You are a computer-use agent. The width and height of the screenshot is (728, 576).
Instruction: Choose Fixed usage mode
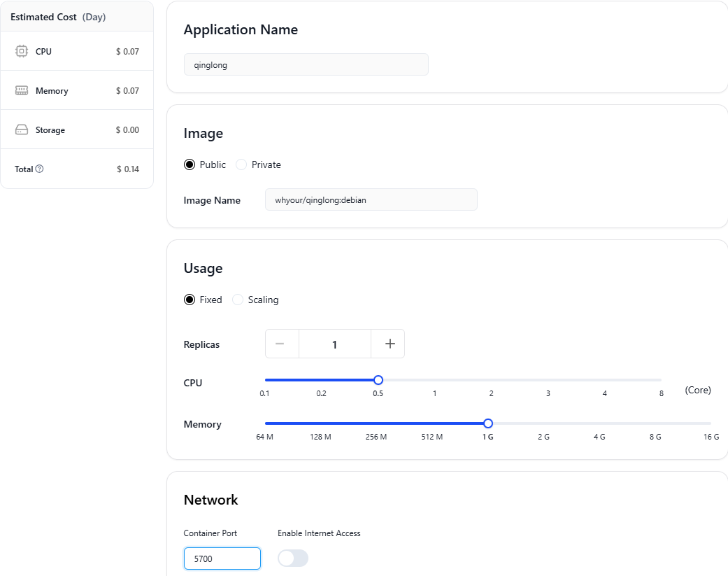click(x=190, y=300)
